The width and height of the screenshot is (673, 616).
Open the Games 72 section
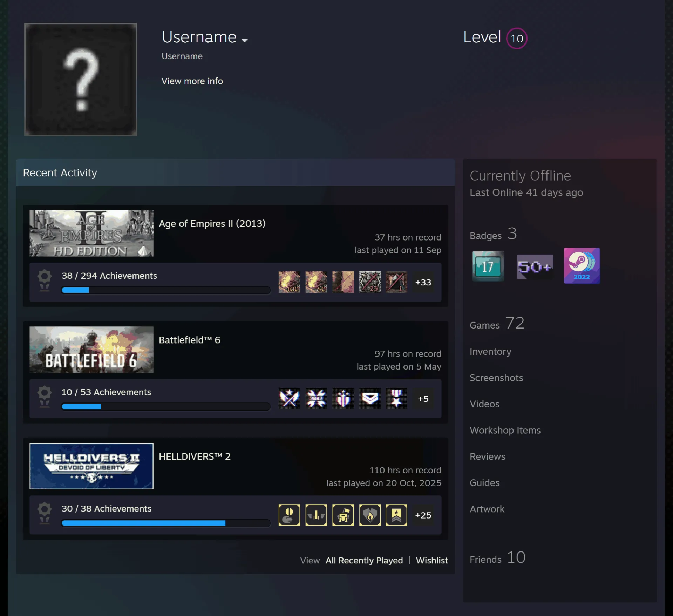[x=497, y=323]
